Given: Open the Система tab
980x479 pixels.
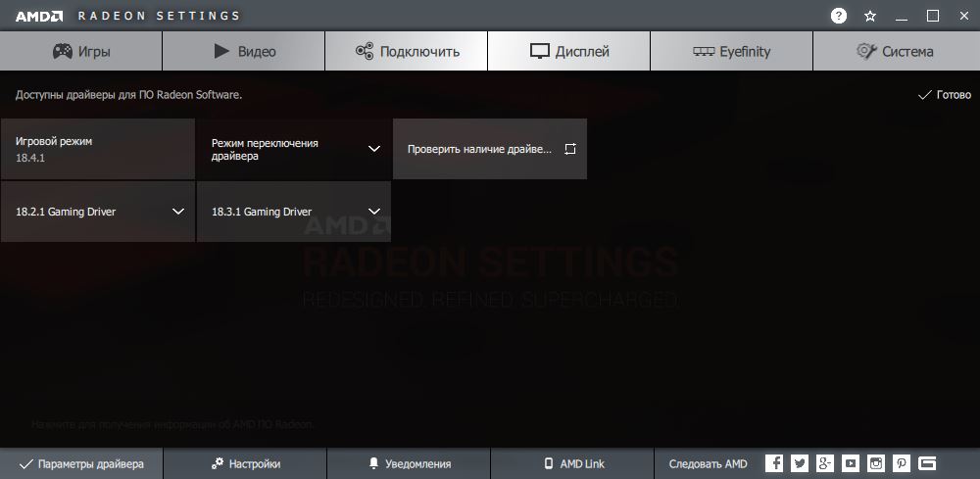Looking at the screenshot, I should click(897, 51).
